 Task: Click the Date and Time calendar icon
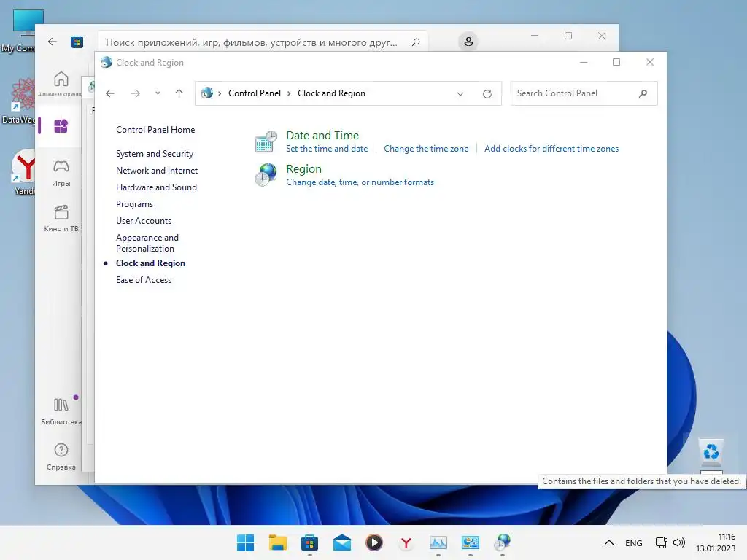(266, 141)
